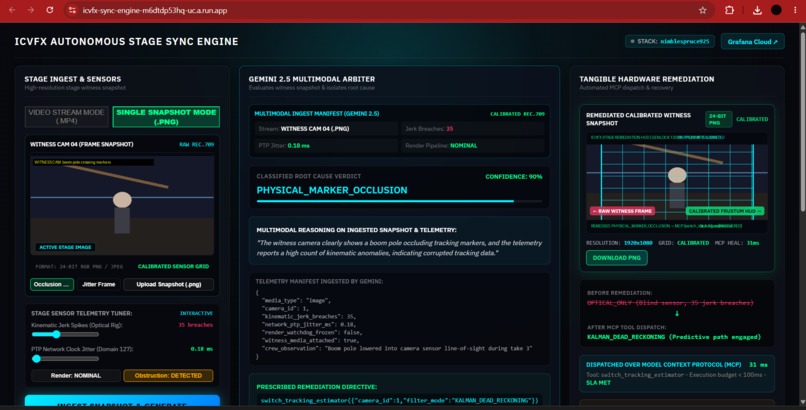Click the Ingest Snapshot & Generate button
This screenshot has width=806, height=410.
122,402
